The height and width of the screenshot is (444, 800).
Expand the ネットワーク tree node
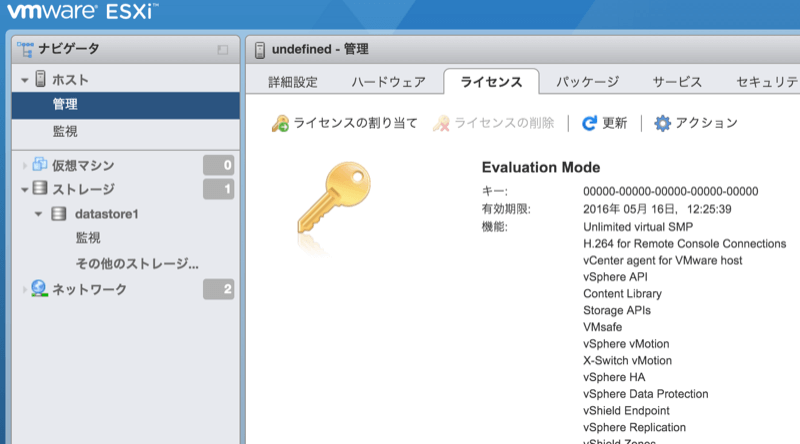click(24, 289)
